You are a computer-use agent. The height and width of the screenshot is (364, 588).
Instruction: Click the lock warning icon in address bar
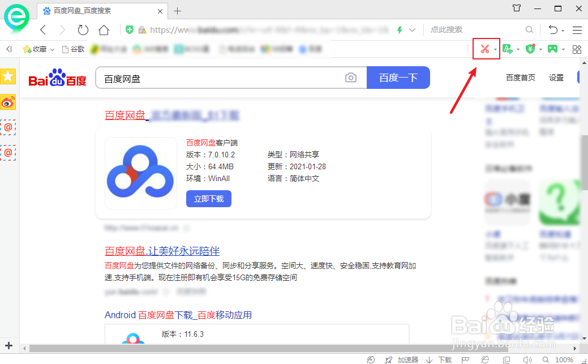coord(142,29)
